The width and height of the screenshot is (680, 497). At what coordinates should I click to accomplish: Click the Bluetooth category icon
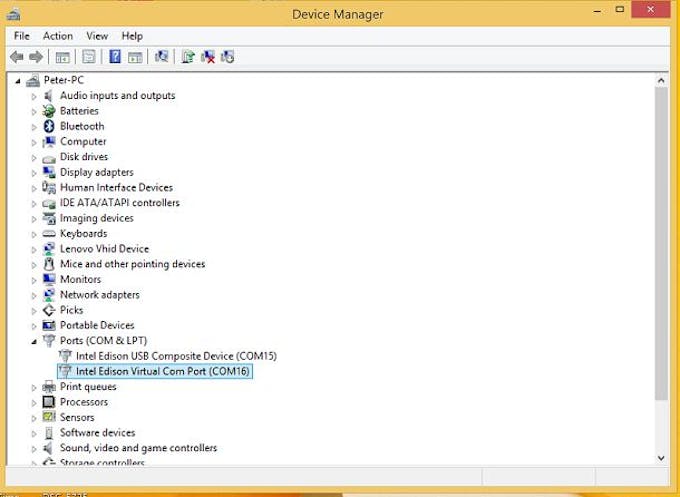point(49,126)
